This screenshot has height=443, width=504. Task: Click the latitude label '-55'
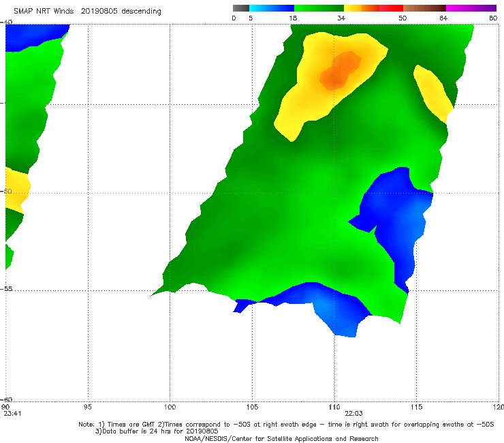pyautogui.click(x=6, y=288)
